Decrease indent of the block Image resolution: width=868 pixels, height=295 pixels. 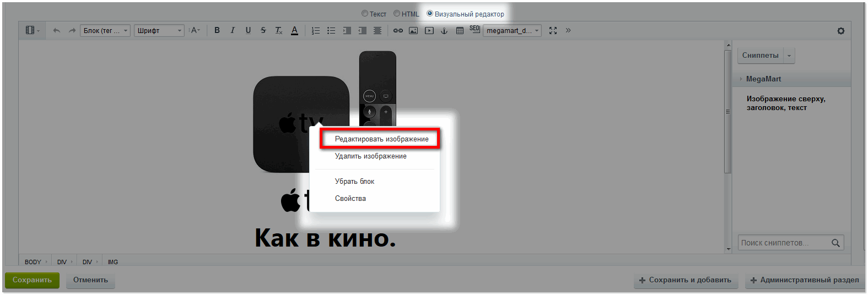click(x=362, y=30)
